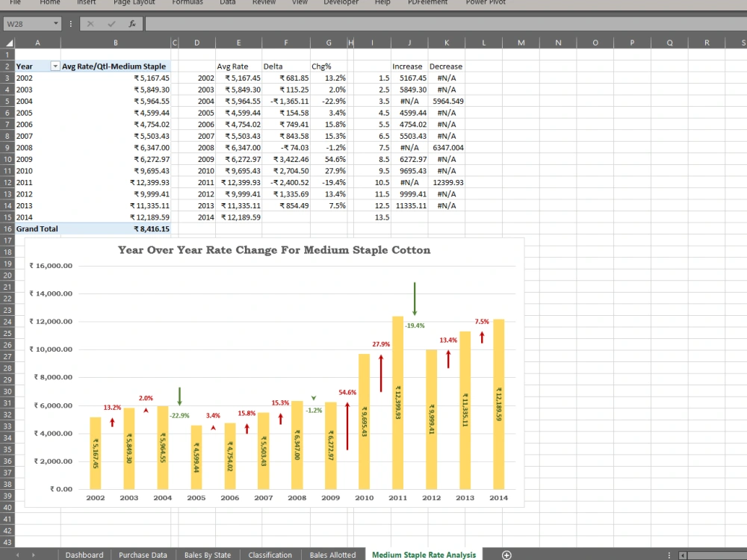Image resolution: width=747 pixels, height=560 pixels.
Task: Add a new sheet with plus icon
Action: (x=506, y=555)
